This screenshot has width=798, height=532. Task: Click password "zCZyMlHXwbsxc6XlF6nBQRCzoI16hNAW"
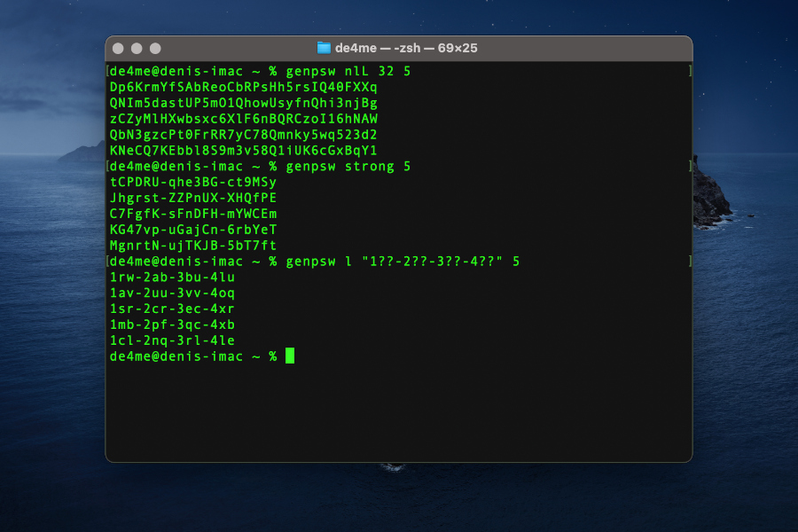244,119
